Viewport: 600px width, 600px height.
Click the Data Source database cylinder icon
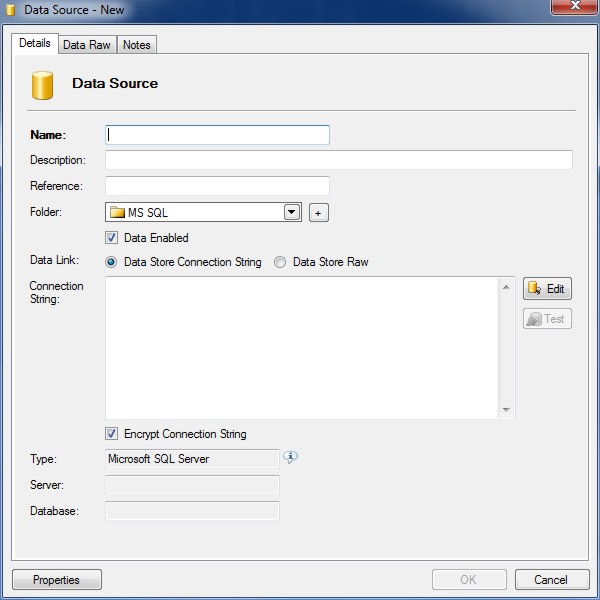click(x=42, y=85)
